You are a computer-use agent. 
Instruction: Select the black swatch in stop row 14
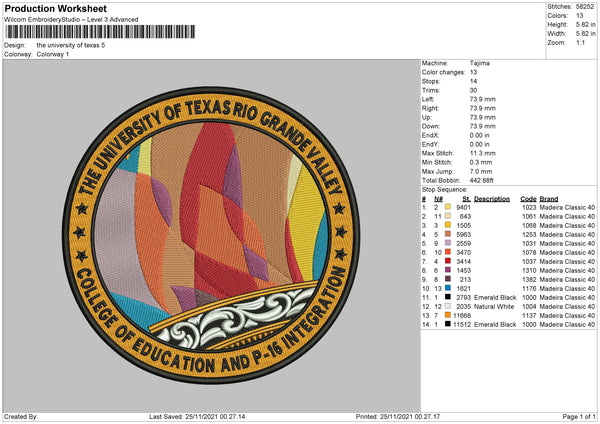pos(448,324)
